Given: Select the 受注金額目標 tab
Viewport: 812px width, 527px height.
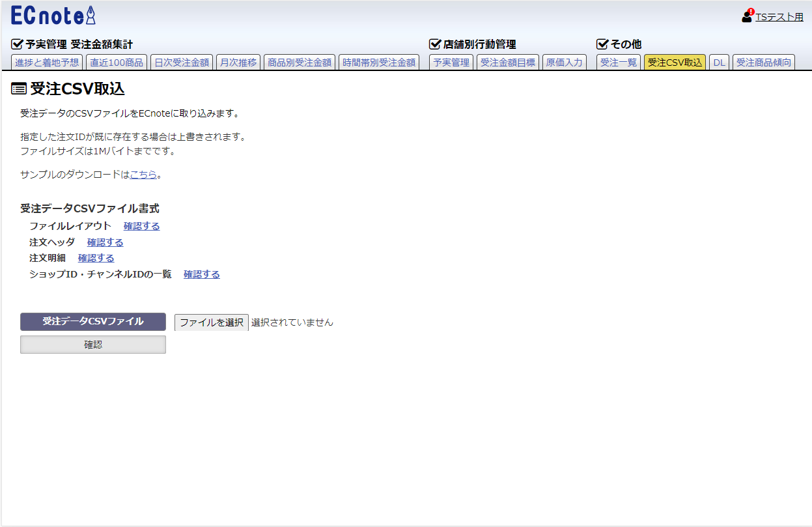Looking at the screenshot, I should (508, 63).
